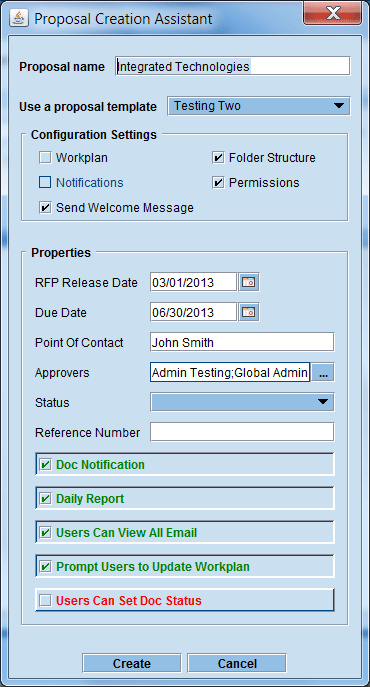Enable Users Can Set Doc Status

point(45,600)
